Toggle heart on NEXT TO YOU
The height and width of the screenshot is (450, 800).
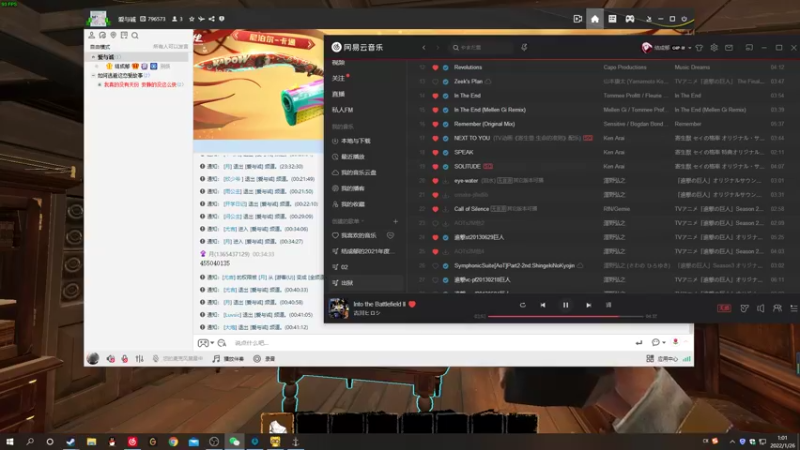pos(435,138)
